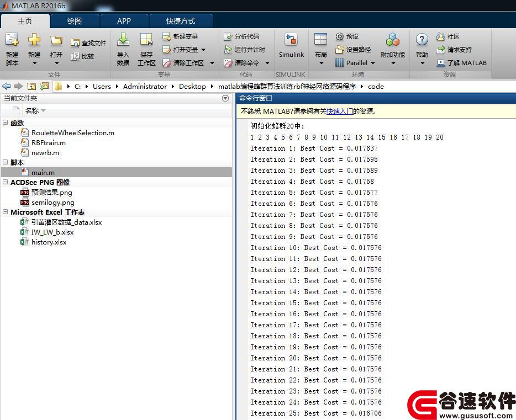Launch Simulink from the toolbar icon
This screenshot has width=516, height=420.
click(x=291, y=40)
